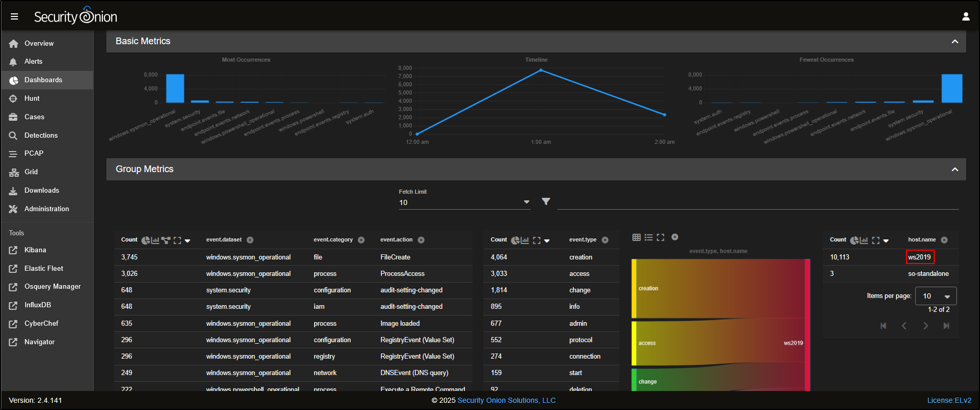Open Security Onion Solutions, LLC link
Image resolution: width=980 pixels, height=410 pixels.
[506, 400]
